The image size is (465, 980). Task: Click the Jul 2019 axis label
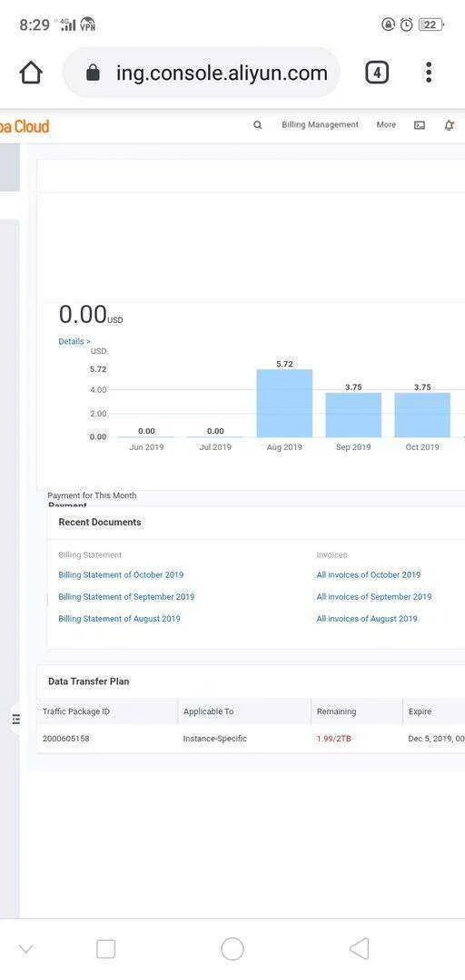tap(215, 447)
